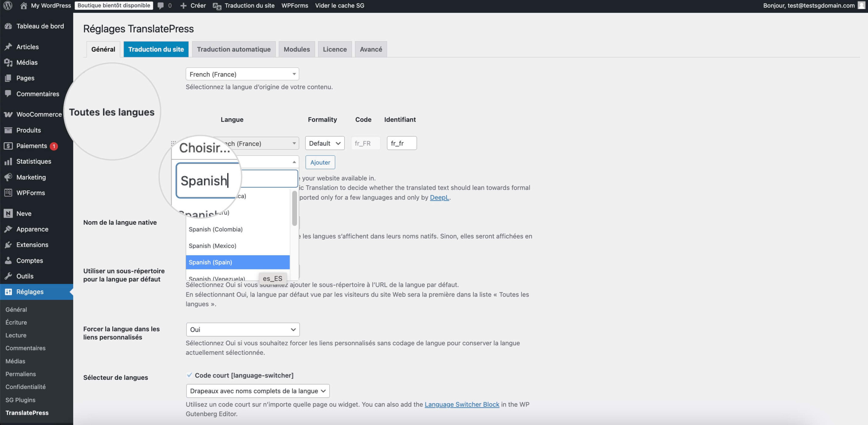Click the Commentaires icon in sidebar
This screenshot has width=868, height=425.
(8, 94)
